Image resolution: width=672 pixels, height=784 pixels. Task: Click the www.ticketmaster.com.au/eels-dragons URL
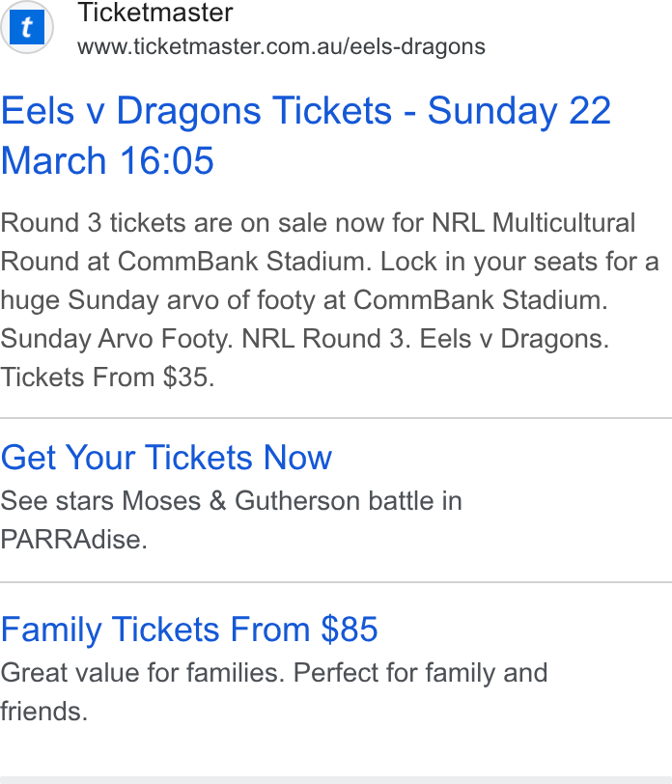tap(281, 47)
